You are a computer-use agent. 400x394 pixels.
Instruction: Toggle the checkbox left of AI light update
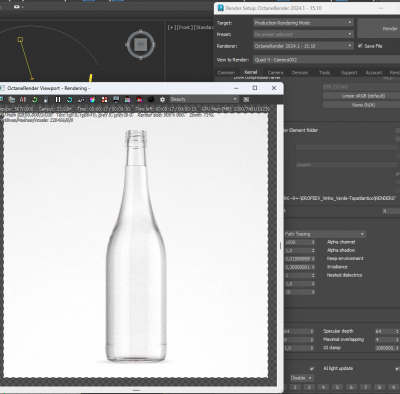[312, 368]
